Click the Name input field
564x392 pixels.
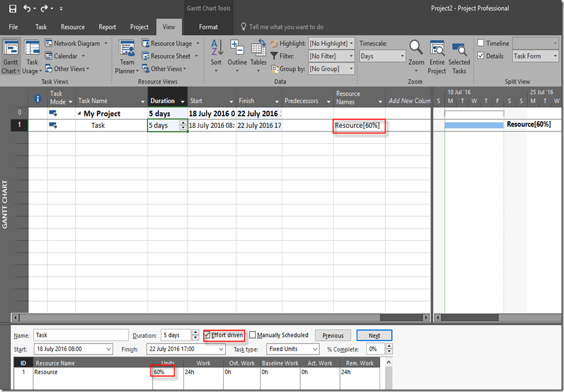click(x=80, y=335)
